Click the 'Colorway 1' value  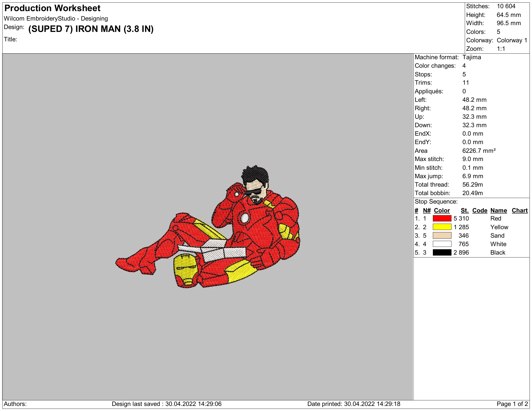point(512,40)
